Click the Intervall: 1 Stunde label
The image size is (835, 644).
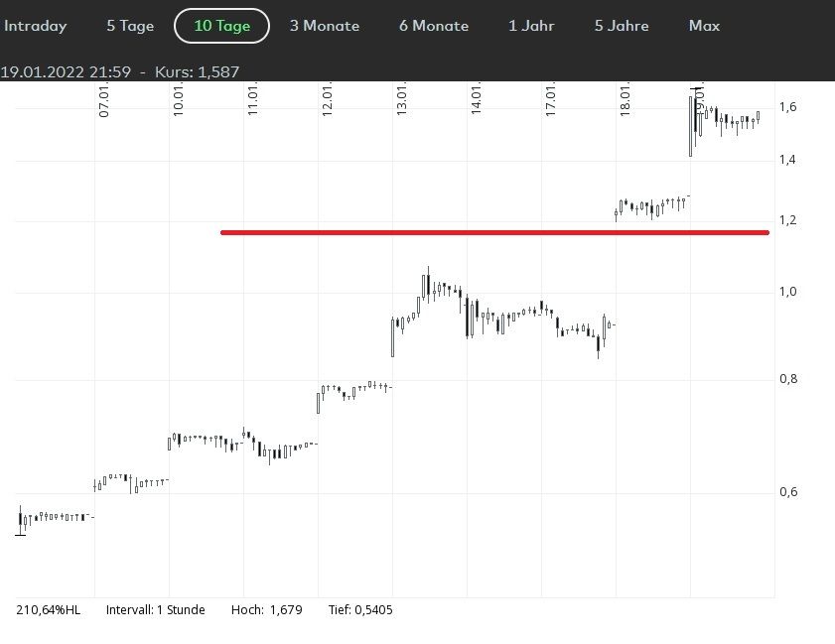(156, 610)
